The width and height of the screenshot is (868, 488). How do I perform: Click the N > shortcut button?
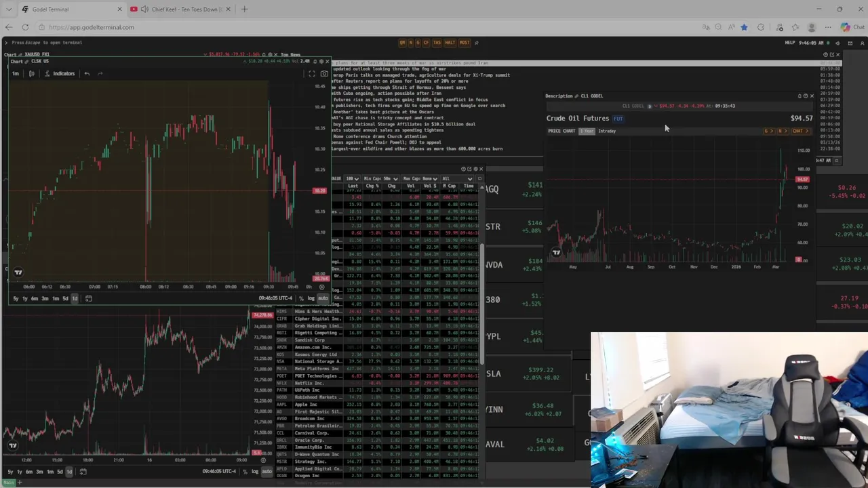pyautogui.click(x=782, y=131)
